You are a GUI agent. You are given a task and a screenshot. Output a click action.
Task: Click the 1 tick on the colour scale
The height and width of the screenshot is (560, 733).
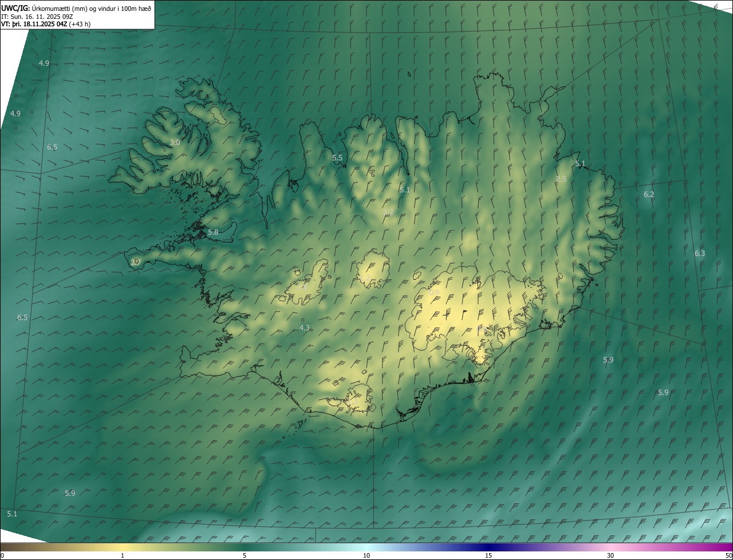point(123,556)
